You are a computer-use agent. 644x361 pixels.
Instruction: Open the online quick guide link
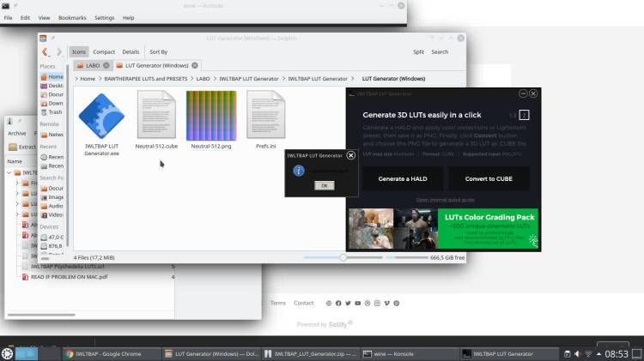tap(445, 200)
